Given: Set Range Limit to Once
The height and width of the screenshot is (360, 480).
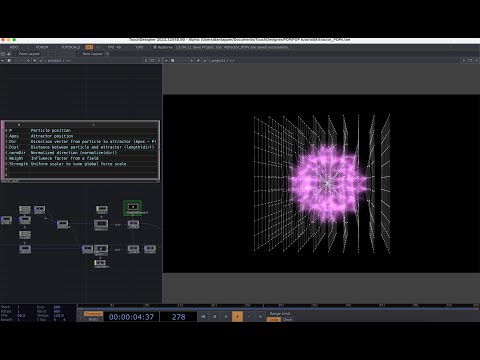Looking at the screenshot, I should (x=287, y=319).
